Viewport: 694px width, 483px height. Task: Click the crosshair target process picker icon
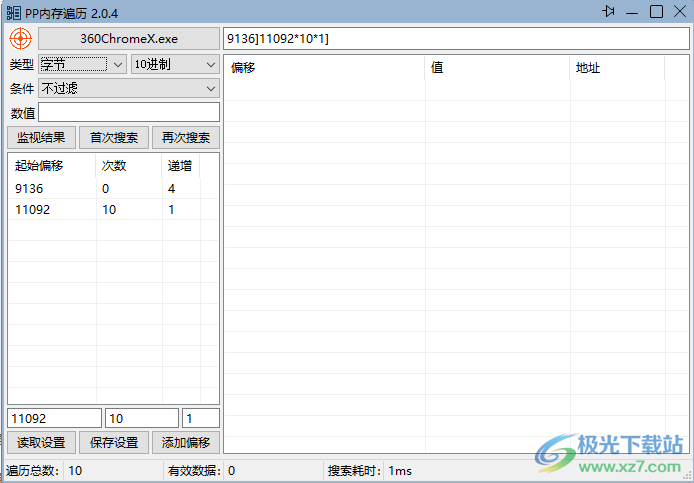coord(20,38)
